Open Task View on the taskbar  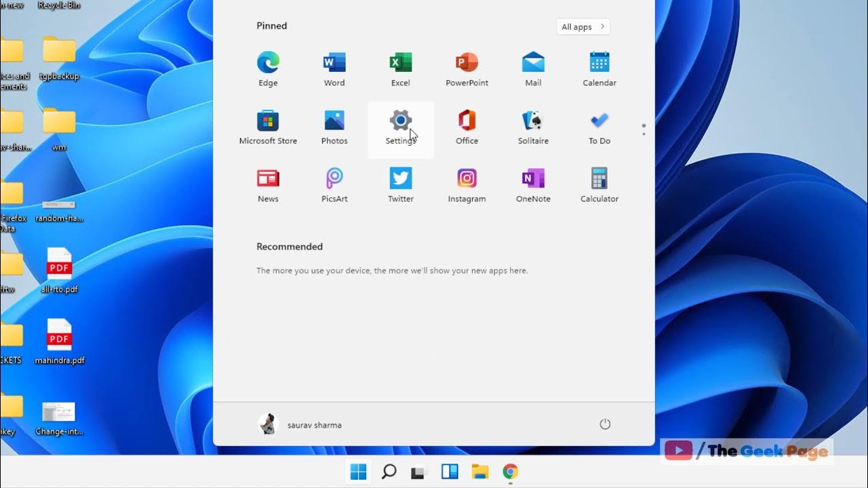point(419,472)
